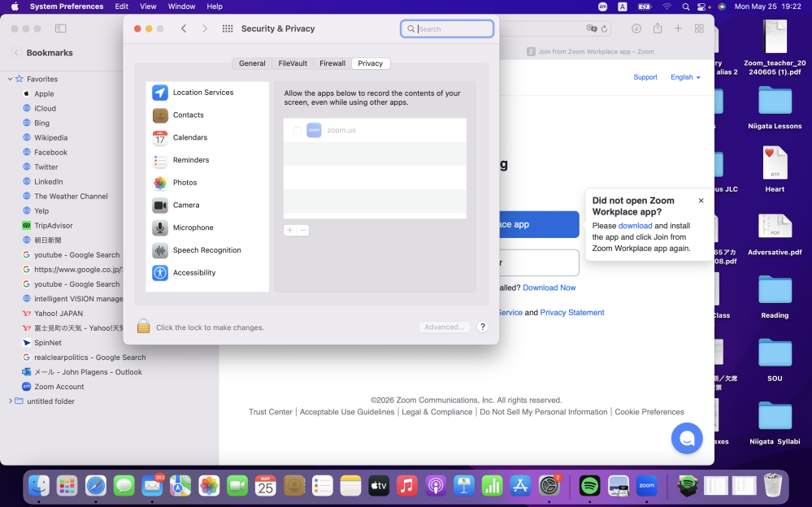Click the Advanced... button
The width and height of the screenshot is (812, 507).
pos(445,327)
